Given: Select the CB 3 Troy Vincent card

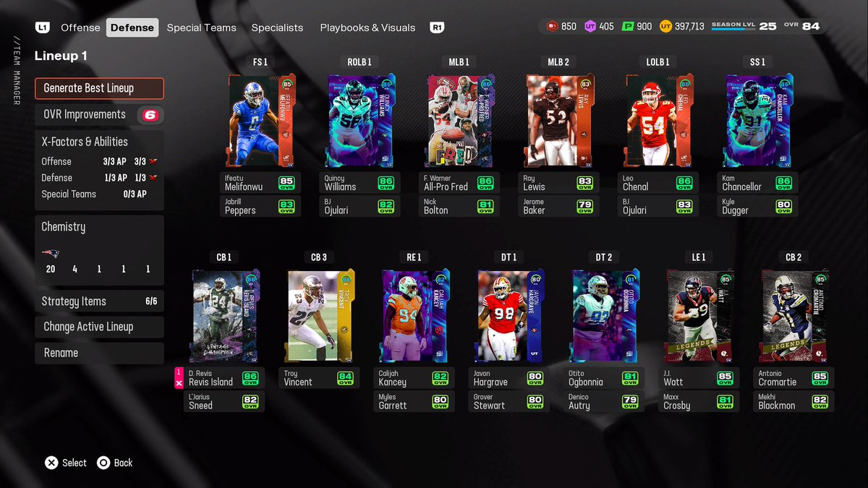Looking at the screenshot, I should pos(319,317).
